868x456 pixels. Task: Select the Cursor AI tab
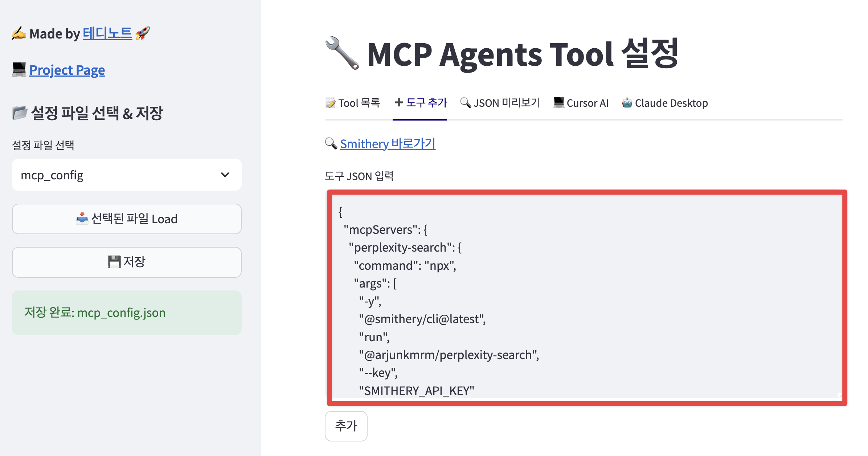(581, 103)
